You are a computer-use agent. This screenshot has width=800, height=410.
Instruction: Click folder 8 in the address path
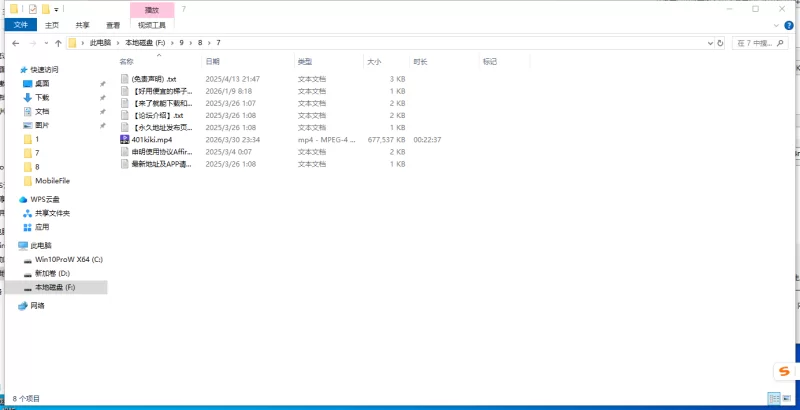tap(200, 43)
